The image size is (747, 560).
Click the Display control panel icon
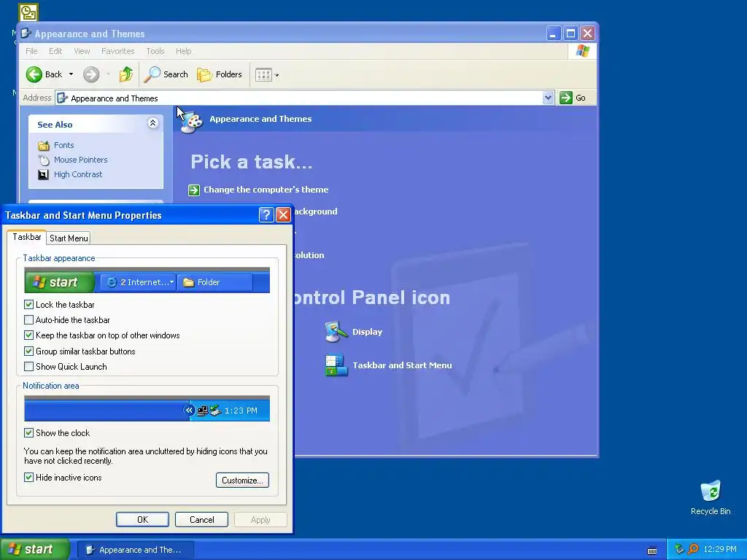tap(336, 332)
